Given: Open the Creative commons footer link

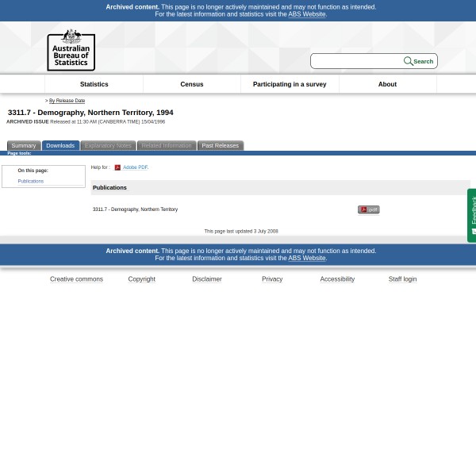Looking at the screenshot, I should point(76,279).
